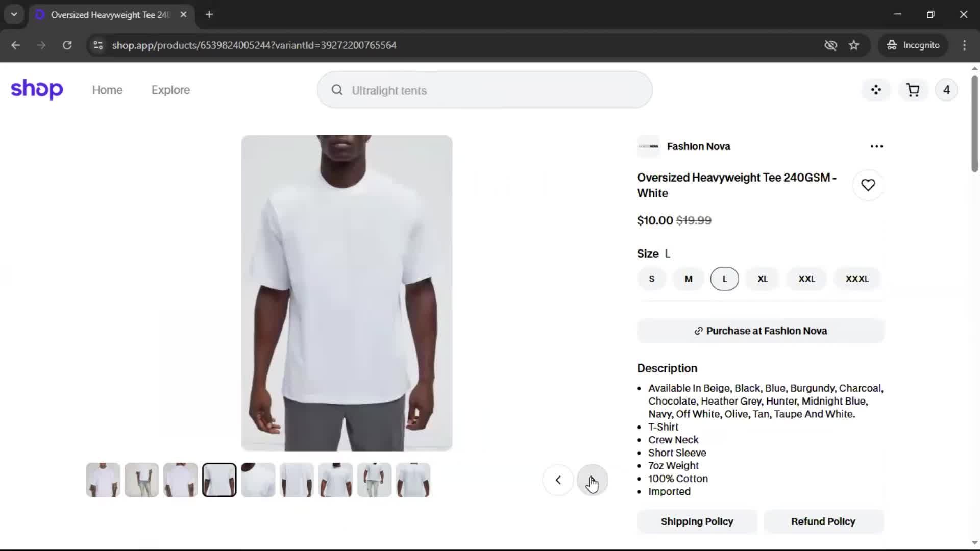Click the Shop AI sparkle icon
This screenshot has height=551, width=980.
876,90
